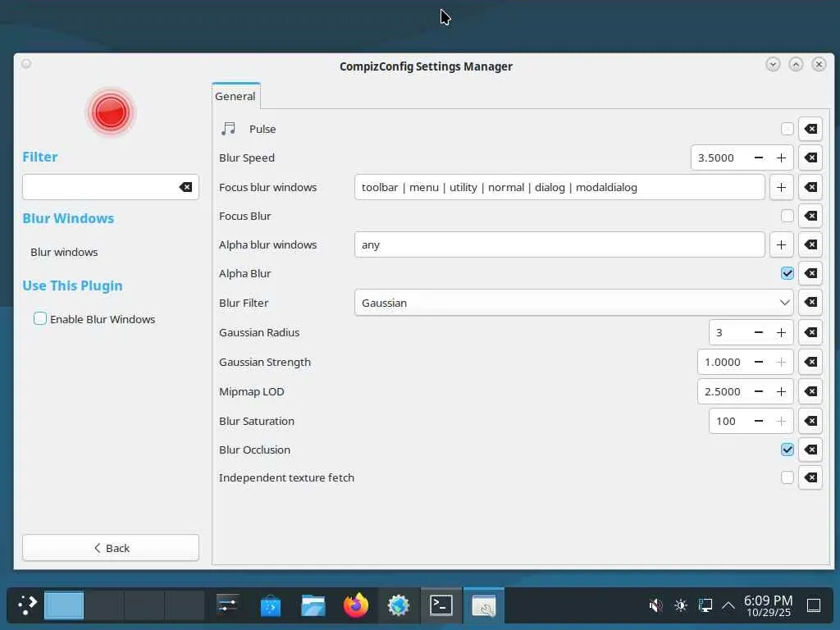
Task: Disable the Alpha Blur checkbox
Action: pyautogui.click(x=787, y=273)
